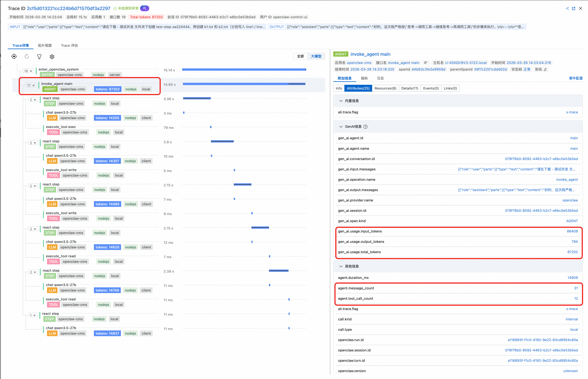Screen dimensions: 588x379
Task: Open trace in new window icon
Action: [x=573, y=8]
